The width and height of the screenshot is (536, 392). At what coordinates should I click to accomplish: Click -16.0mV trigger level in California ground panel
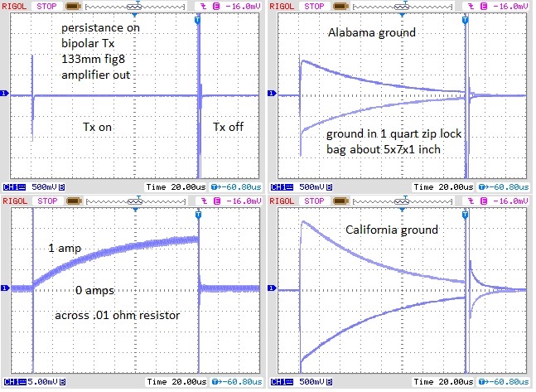510,201
